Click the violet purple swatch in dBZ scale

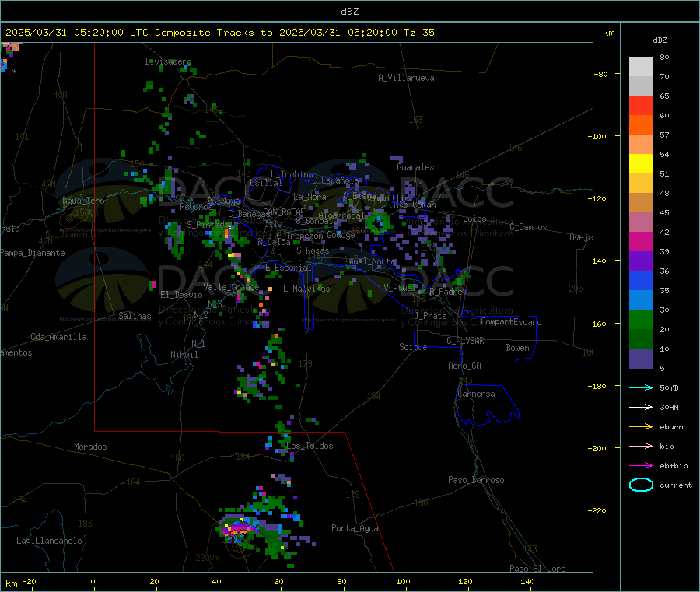tap(641, 261)
